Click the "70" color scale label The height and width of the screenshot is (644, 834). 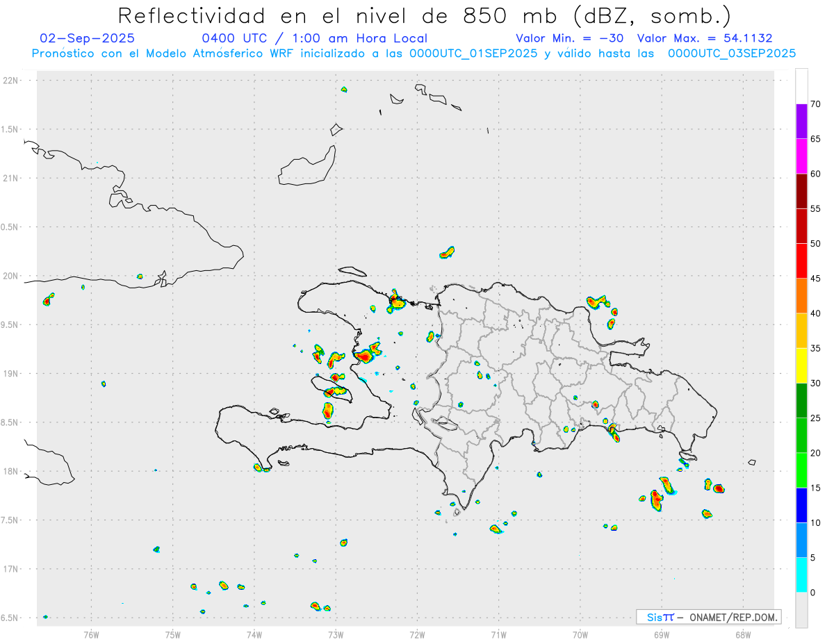coord(815,104)
